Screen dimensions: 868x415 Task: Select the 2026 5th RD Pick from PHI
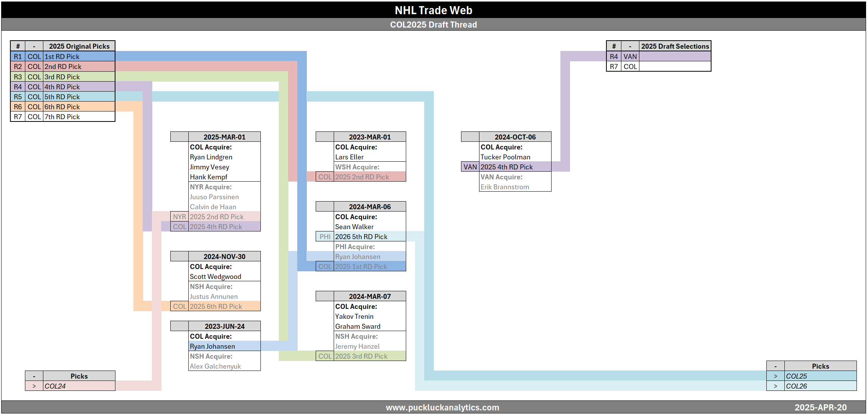361,236
